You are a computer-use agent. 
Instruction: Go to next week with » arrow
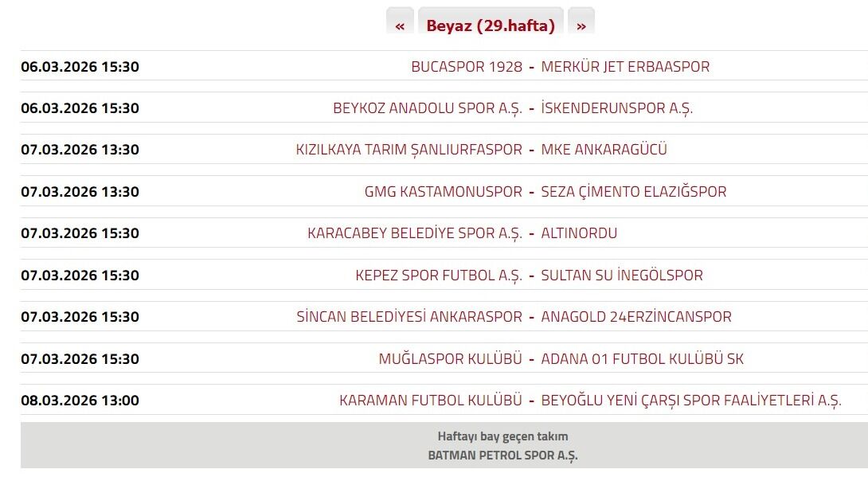click(581, 25)
